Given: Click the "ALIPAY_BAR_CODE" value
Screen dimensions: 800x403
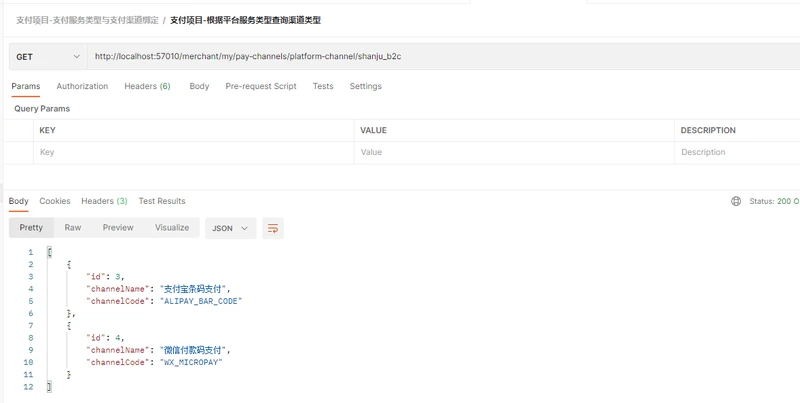Looking at the screenshot, I should tap(201, 301).
